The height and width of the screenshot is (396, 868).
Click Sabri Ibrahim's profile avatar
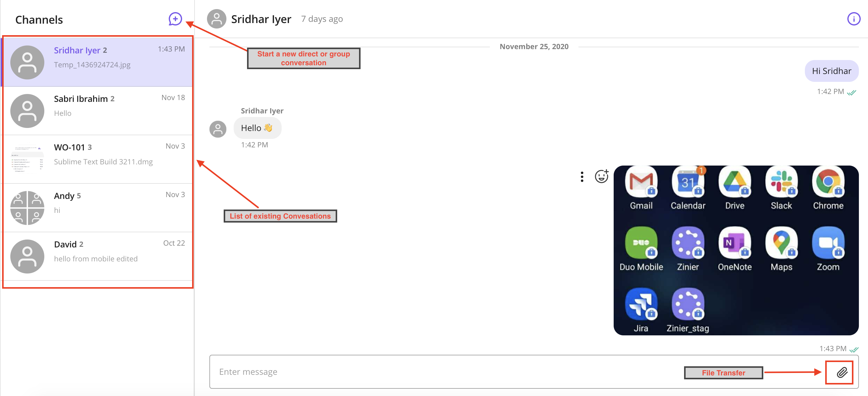(27, 111)
